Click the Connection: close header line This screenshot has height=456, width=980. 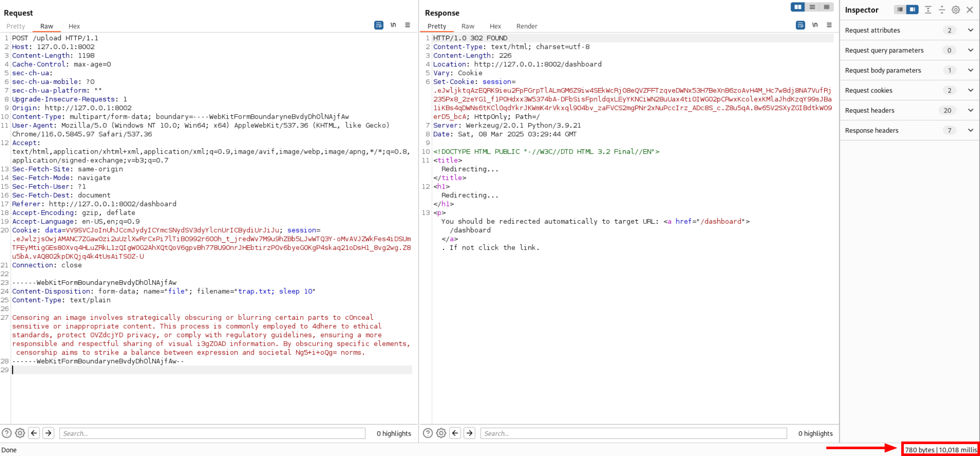click(x=47, y=265)
